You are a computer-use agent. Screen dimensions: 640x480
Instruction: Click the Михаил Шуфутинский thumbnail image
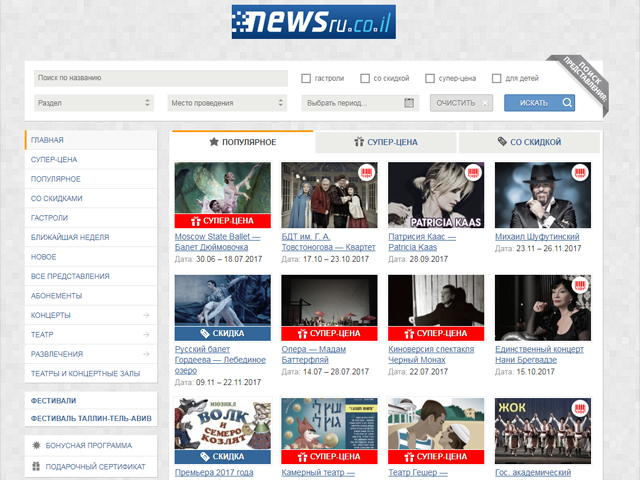click(543, 195)
